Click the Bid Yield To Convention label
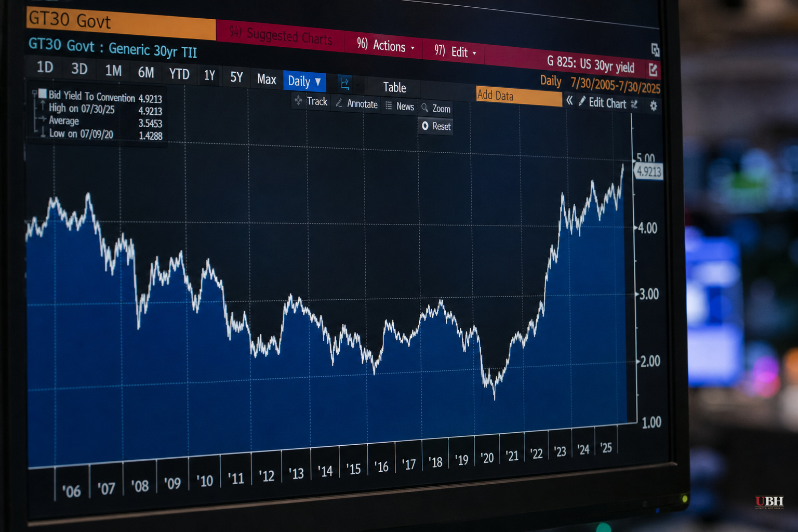798x532 pixels. coord(92,96)
